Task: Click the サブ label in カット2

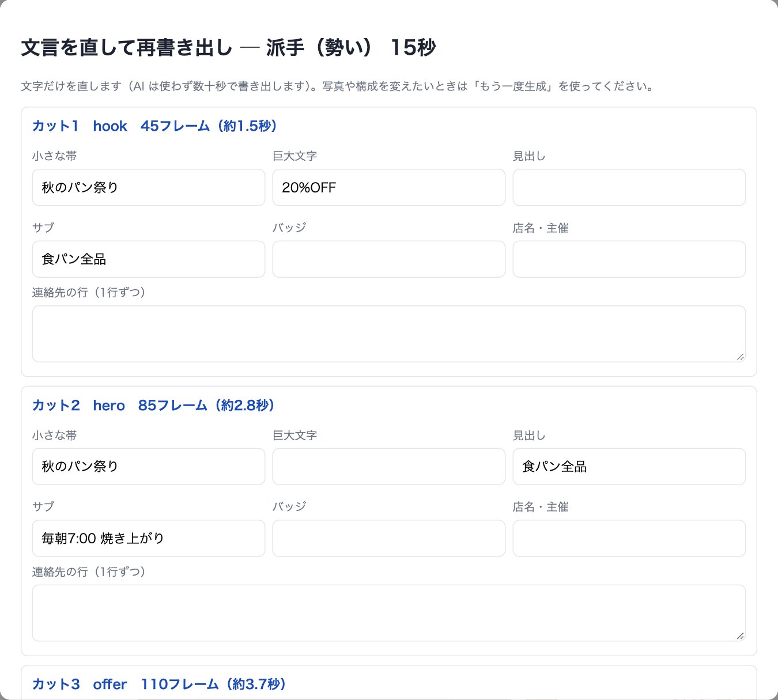Action: click(43, 507)
